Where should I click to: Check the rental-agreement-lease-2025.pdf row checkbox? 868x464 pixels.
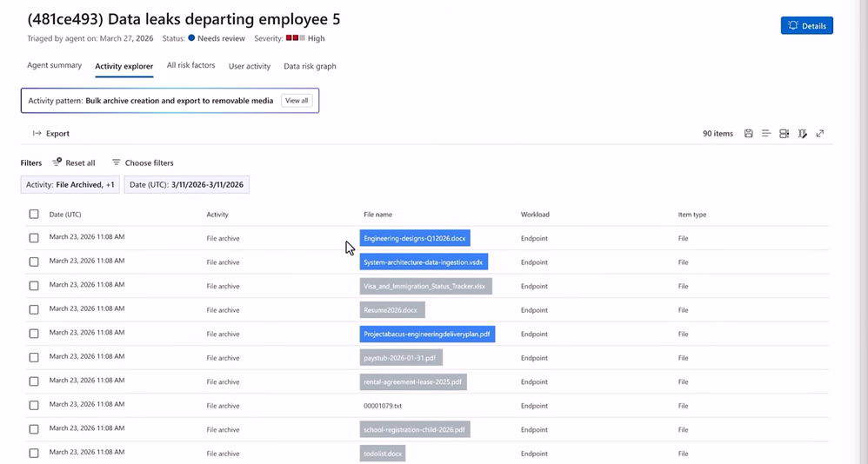34,381
